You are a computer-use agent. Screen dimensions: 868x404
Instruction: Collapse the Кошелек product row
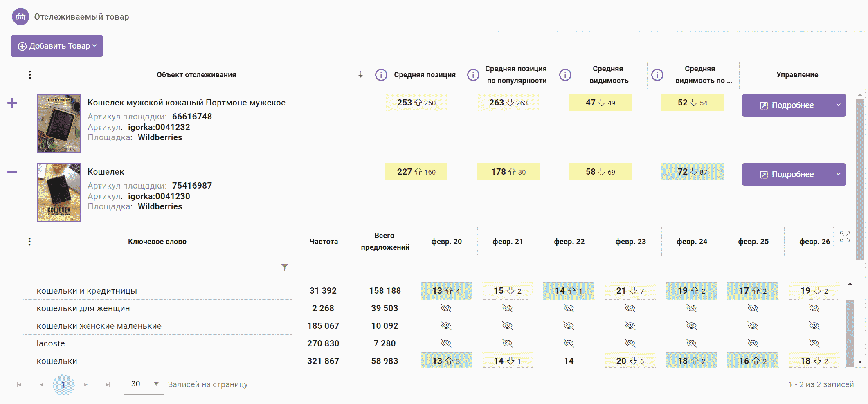tap(12, 172)
